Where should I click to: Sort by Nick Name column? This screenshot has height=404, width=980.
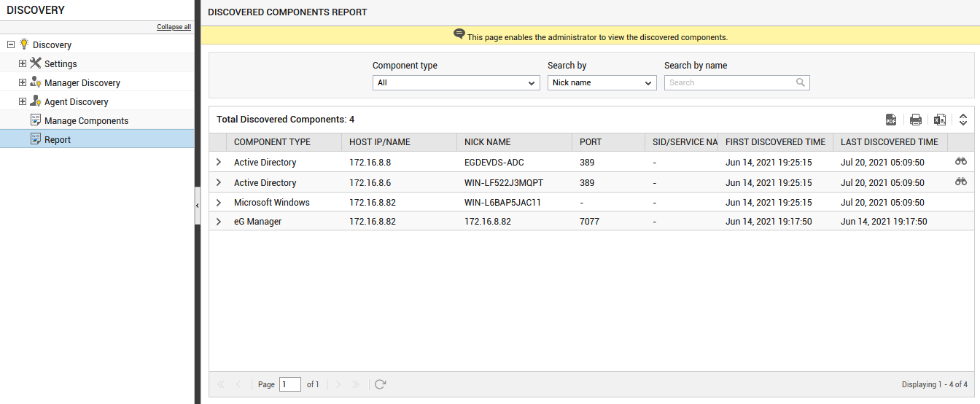pos(514,142)
